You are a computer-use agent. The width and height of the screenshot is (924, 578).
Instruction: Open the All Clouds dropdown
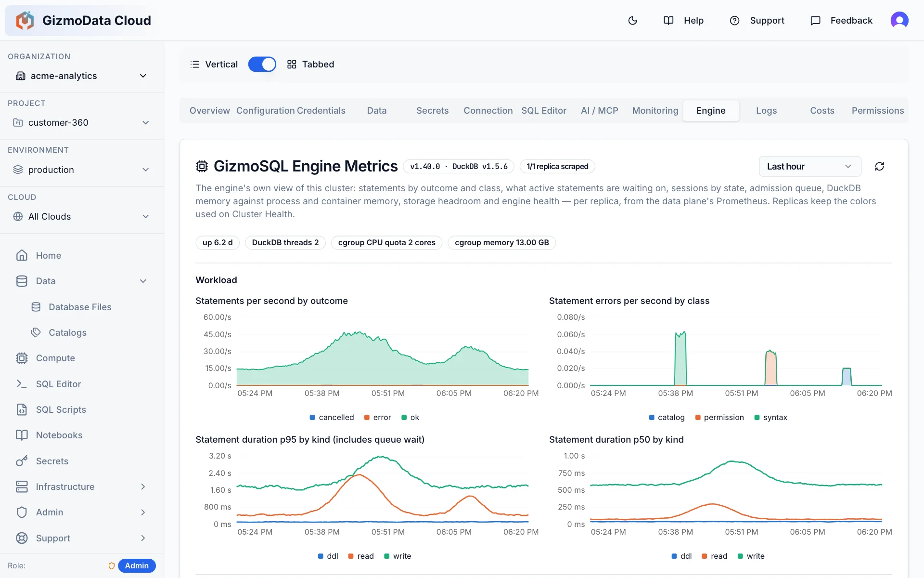click(82, 216)
